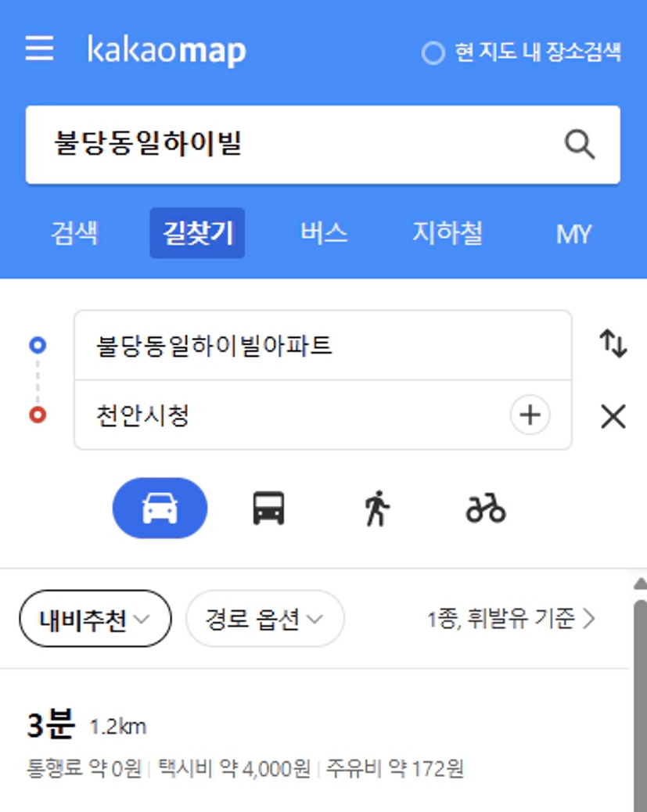647x812 pixels.
Task: Click the magnifier search icon
Action: click(579, 144)
